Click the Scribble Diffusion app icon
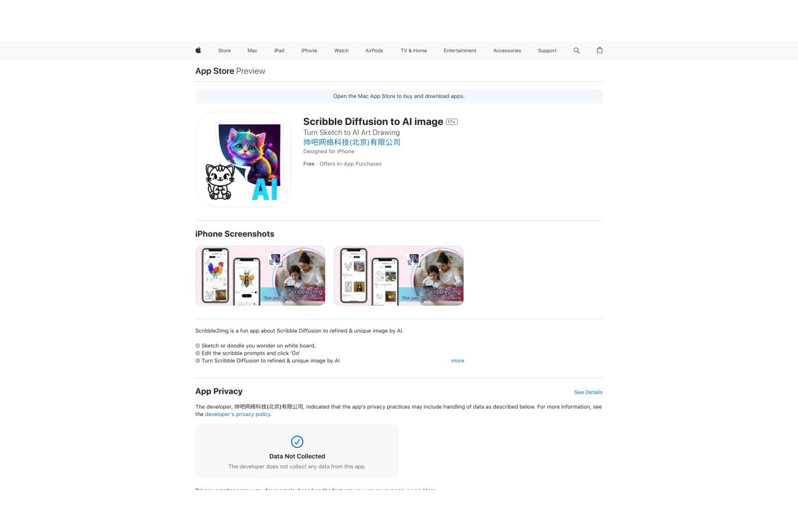The width and height of the screenshot is (798, 532). point(243,160)
